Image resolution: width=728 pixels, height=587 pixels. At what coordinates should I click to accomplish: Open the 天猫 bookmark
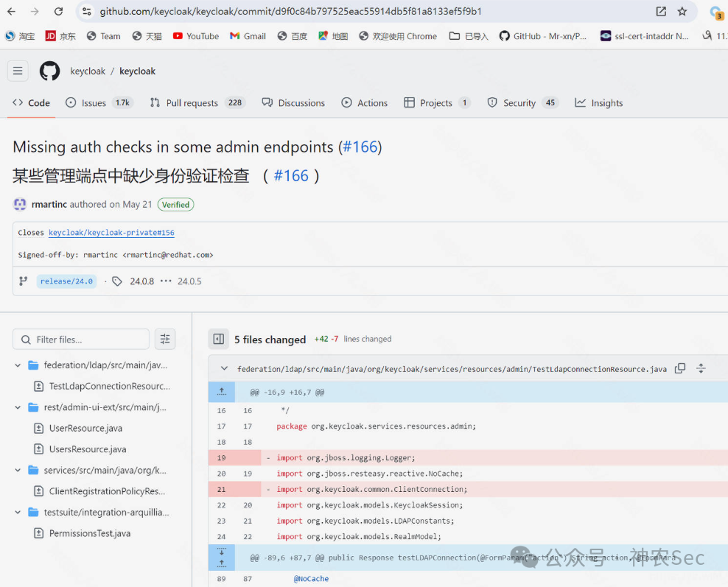147,36
